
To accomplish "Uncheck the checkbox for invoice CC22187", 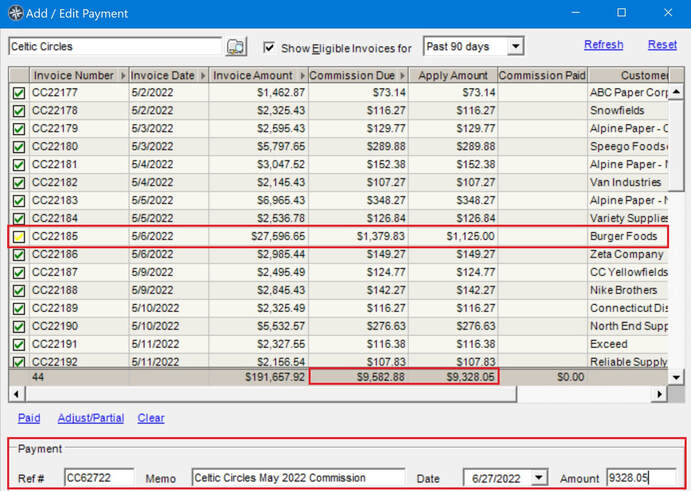I will pos(19,273).
